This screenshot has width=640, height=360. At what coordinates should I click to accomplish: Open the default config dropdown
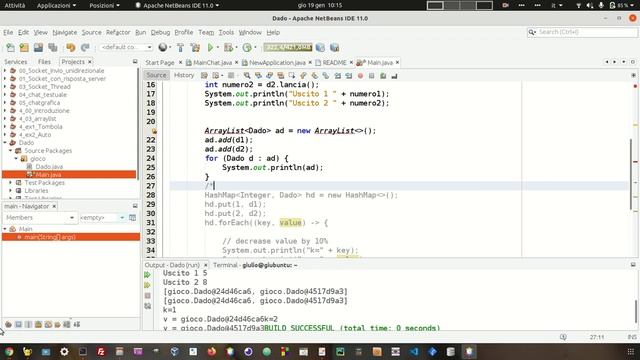pyautogui.click(x=126, y=47)
